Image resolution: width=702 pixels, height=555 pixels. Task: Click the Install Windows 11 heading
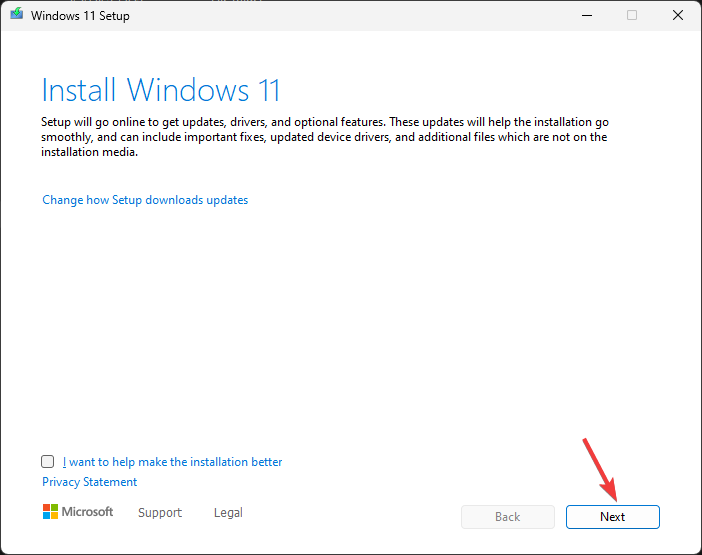[x=161, y=90]
